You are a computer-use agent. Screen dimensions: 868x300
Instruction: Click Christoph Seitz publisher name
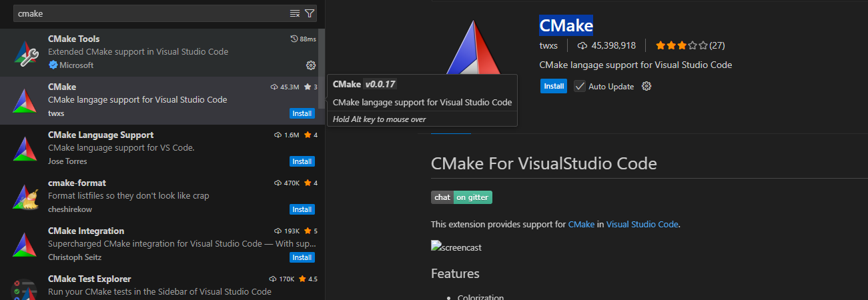point(73,257)
